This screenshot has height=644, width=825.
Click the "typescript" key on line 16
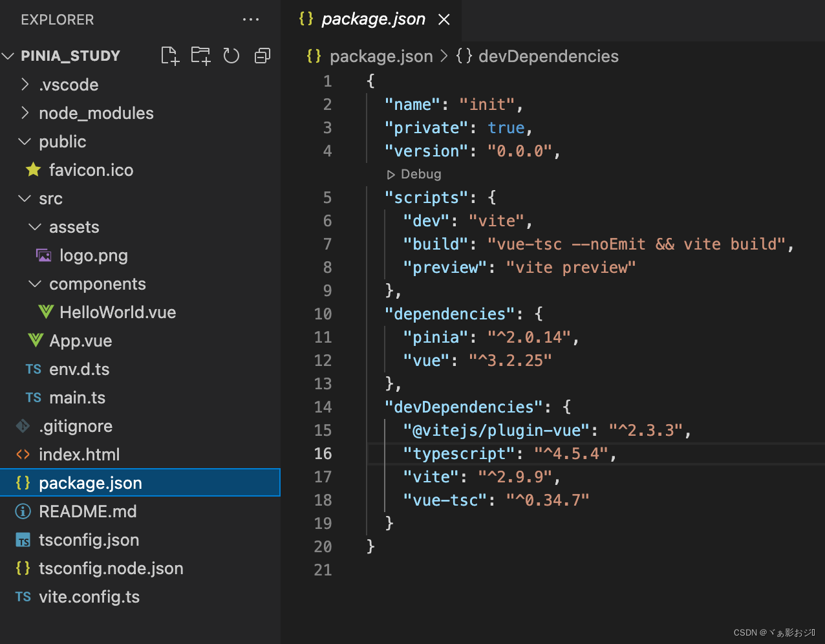coord(459,453)
